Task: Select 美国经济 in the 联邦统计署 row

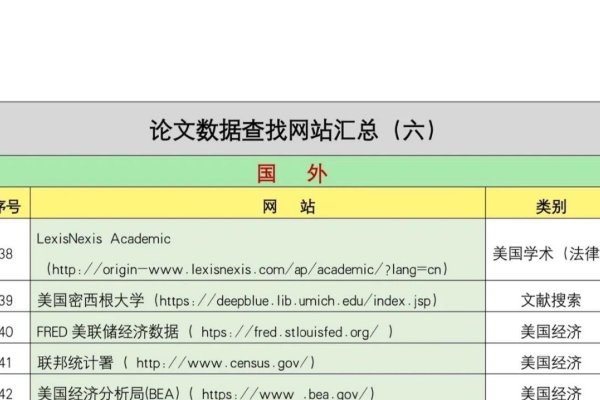Action: (551, 363)
